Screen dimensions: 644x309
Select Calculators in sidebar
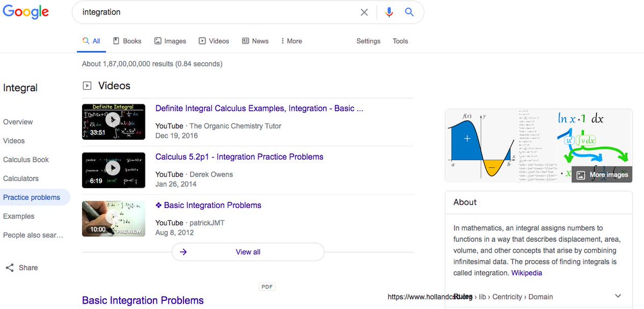(21, 178)
